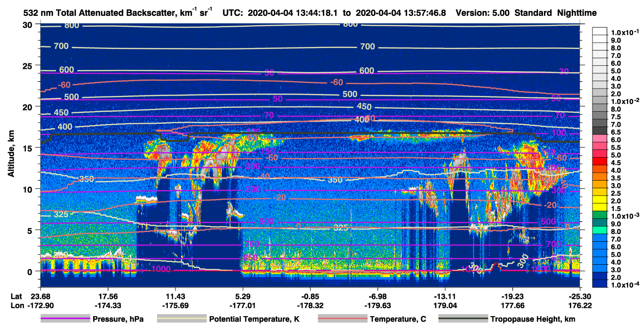
Task: Click latitude value -19.23
Action: pyautogui.click(x=513, y=297)
